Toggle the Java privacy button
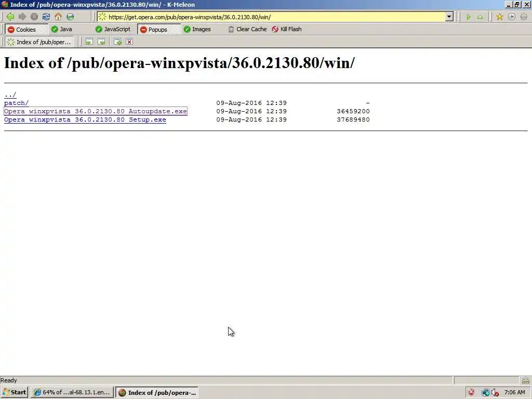The height and width of the screenshot is (399, 532). tap(62, 29)
